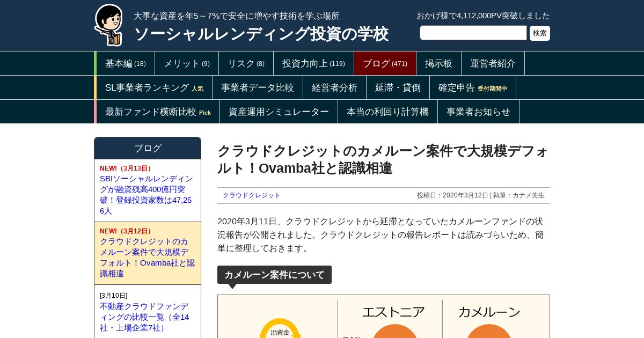Click the ブログ sidebar header
The width and height of the screenshot is (644, 338).
(148, 148)
